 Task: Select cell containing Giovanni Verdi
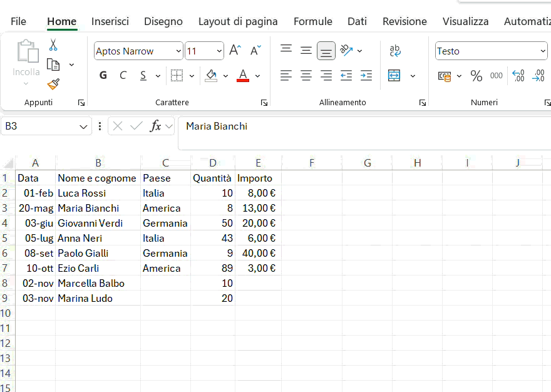[90, 224]
